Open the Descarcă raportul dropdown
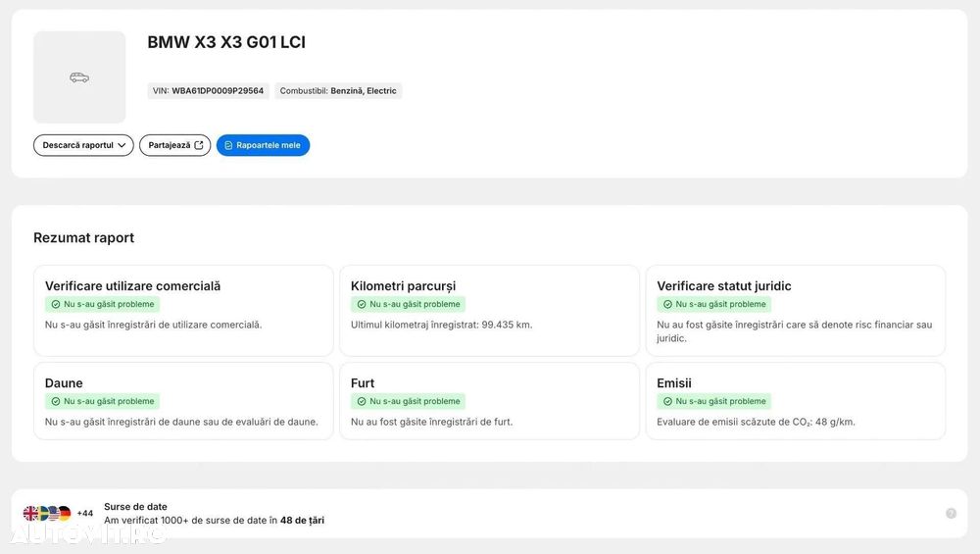The width and height of the screenshot is (980, 554). [83, 145]
